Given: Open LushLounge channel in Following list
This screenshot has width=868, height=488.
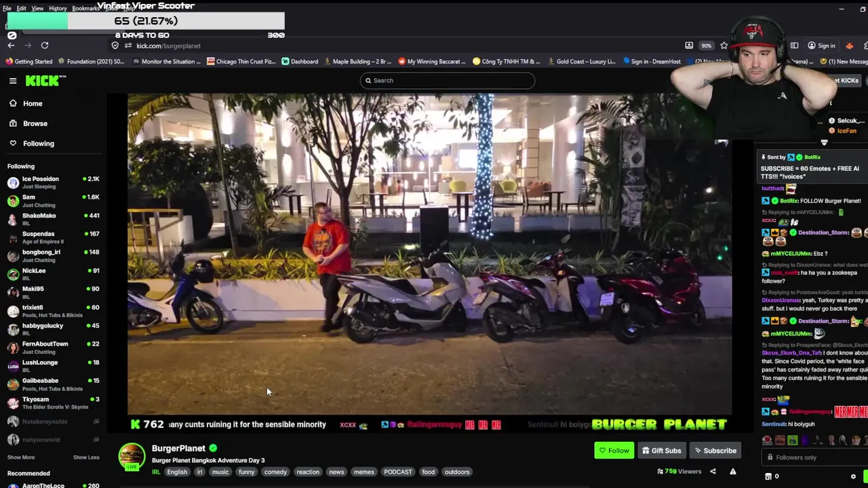Looking at the screenshot, I should click(x=53, y=366).
